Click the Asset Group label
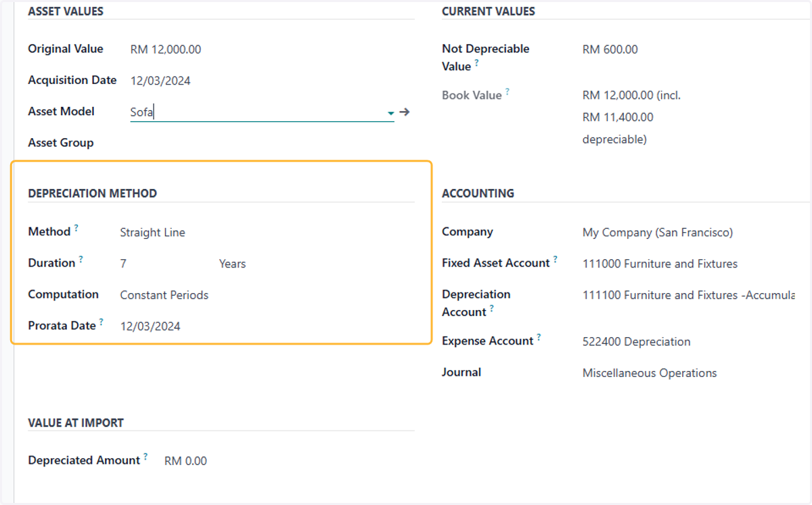Image resolution: width=812 pixels, height=505 pixels. [x=61, y=143]
